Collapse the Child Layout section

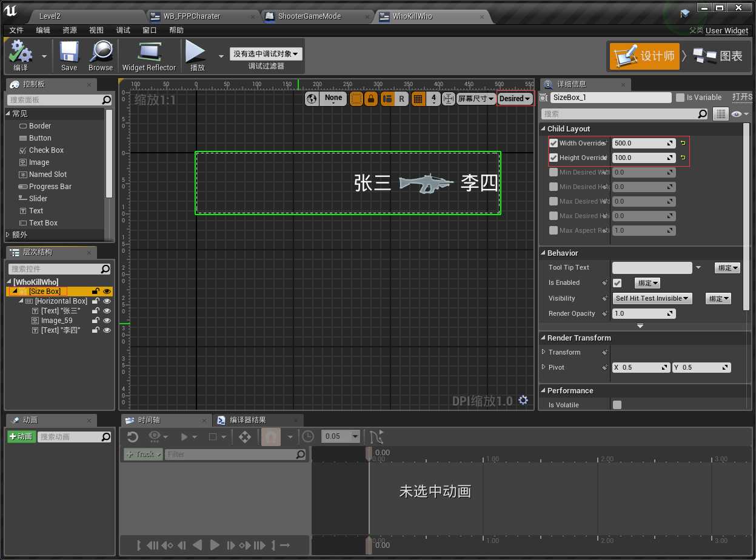[543, 128]
